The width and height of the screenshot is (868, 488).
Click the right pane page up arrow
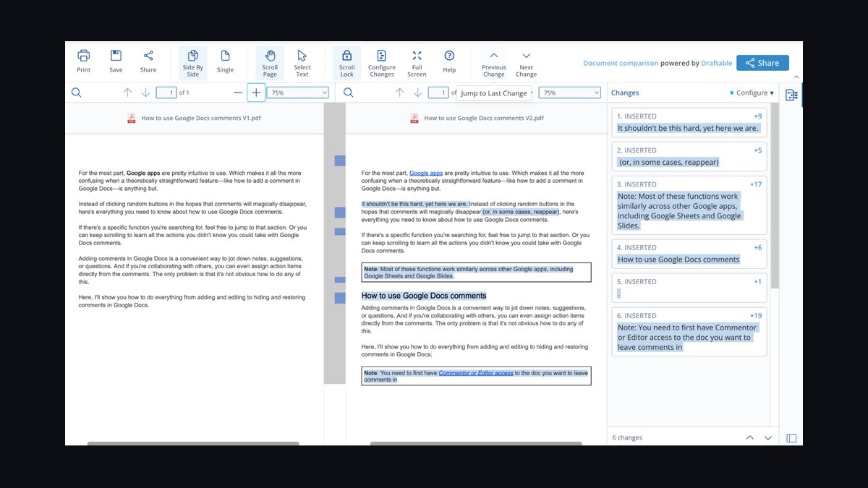(399, 93)
